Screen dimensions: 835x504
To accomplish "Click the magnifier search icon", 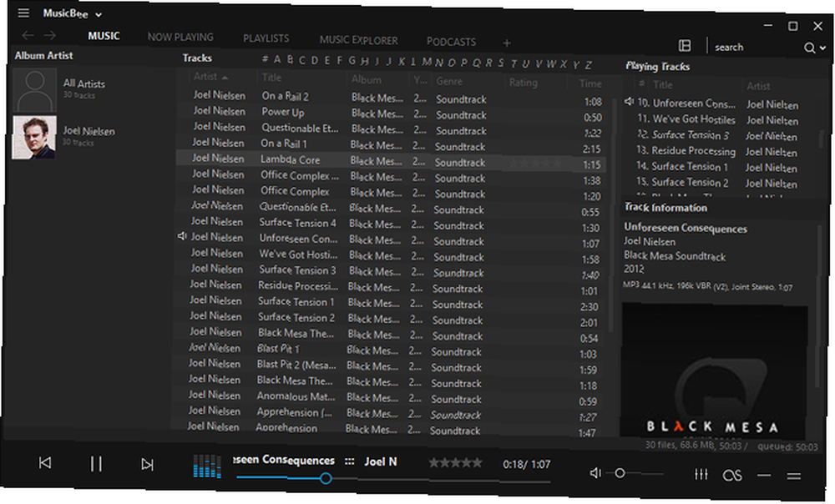I will click(x=809, y=48).
